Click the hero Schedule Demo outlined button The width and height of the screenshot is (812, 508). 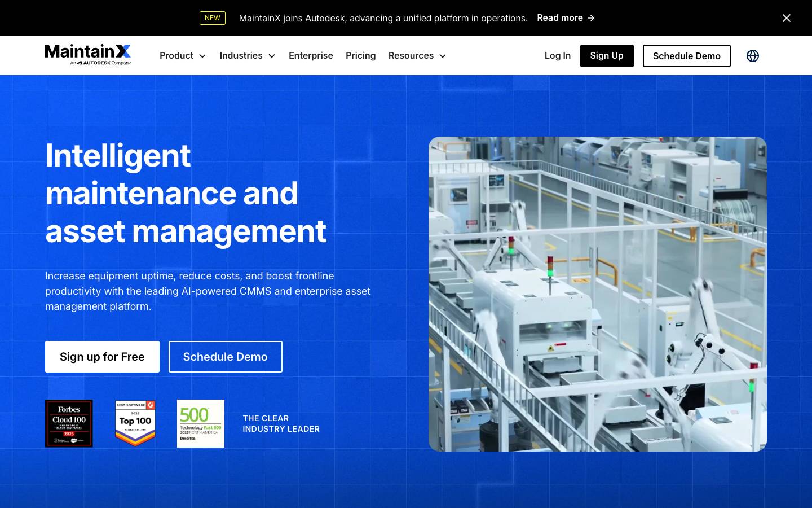click(x=226, y=357)
